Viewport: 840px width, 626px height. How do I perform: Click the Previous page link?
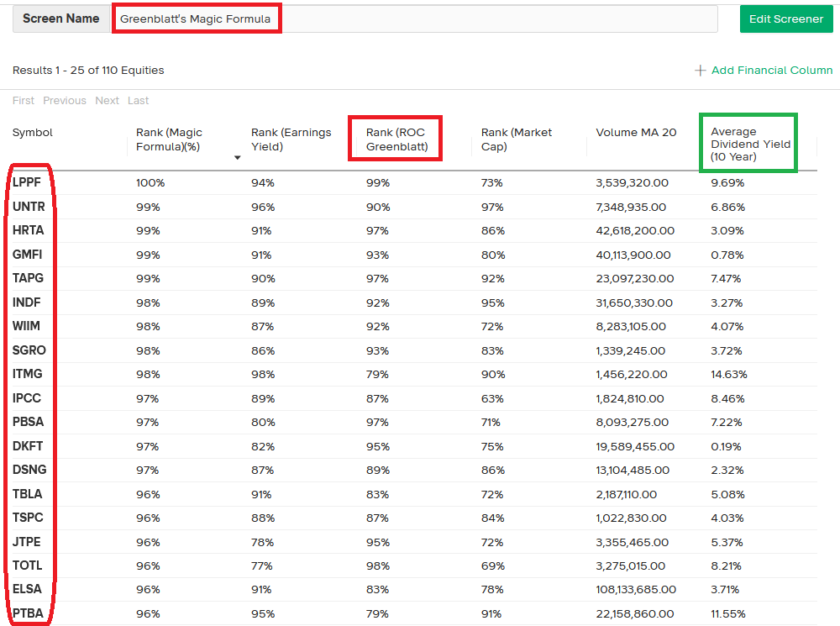click(x=65, y=101)
